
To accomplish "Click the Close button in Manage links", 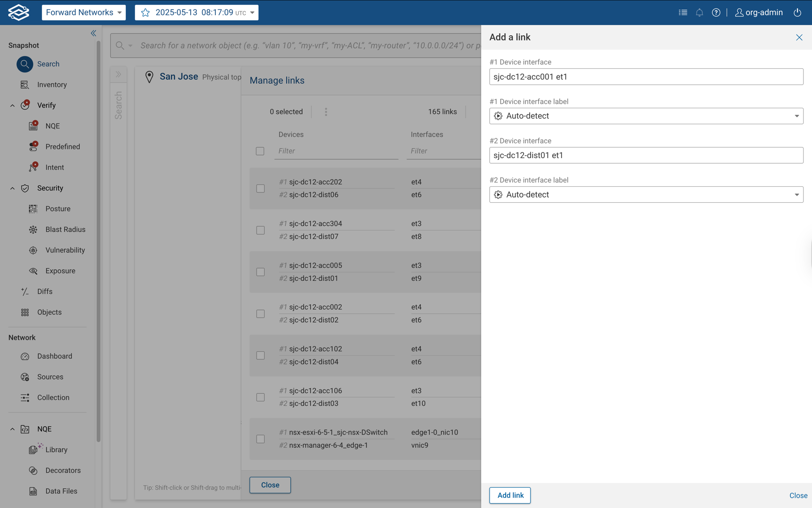I will (270, 485).
